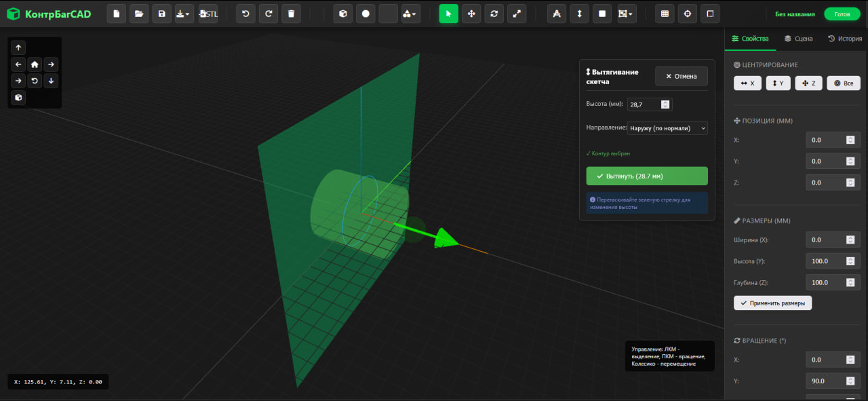
Task: Click the Вытянуть (28.7 мм) button
Action: tap(646, 176)
